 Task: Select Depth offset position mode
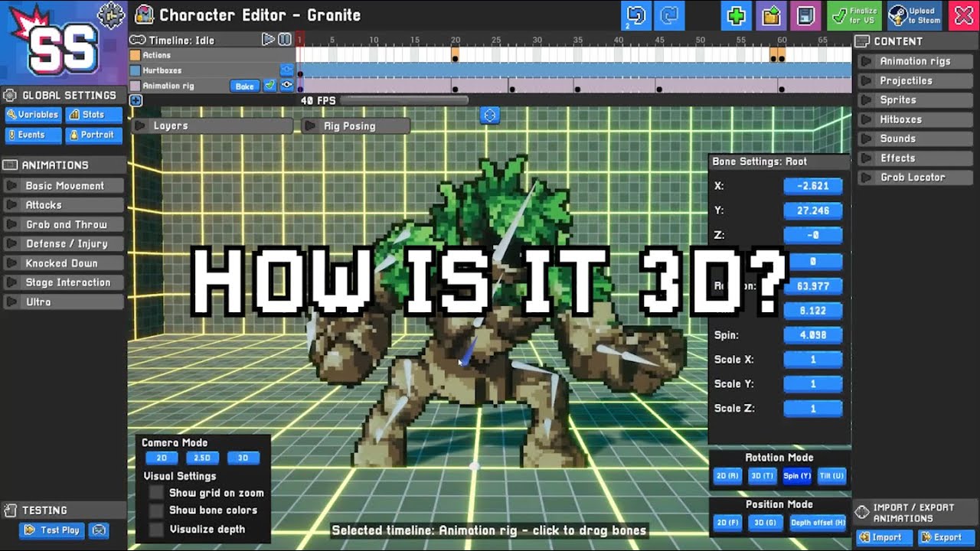[x=818, y=523]
